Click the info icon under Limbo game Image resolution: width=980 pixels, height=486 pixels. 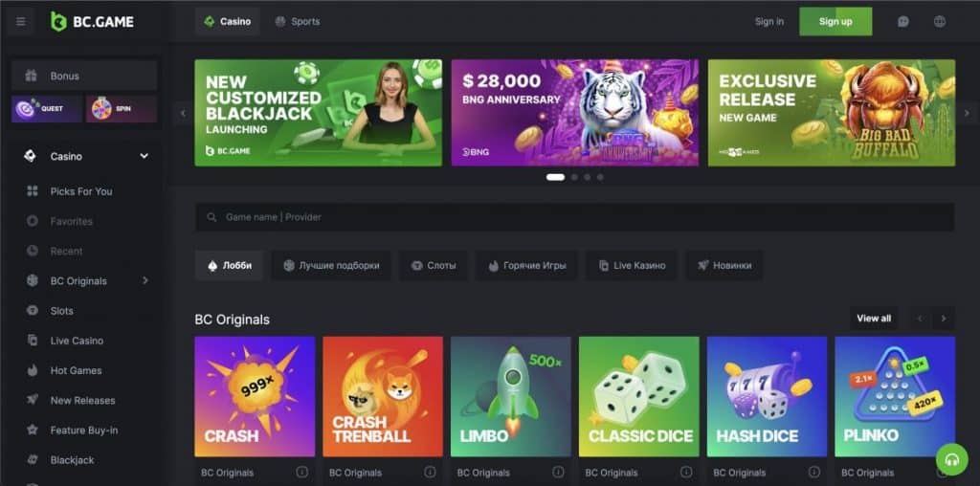point(558,473)
